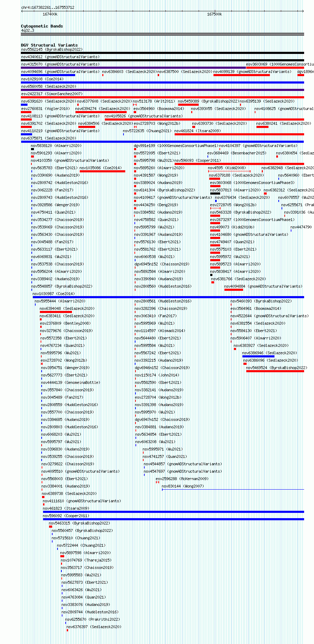Click the nsv5837813 (Almarri2020) label

tap(235, 190)
